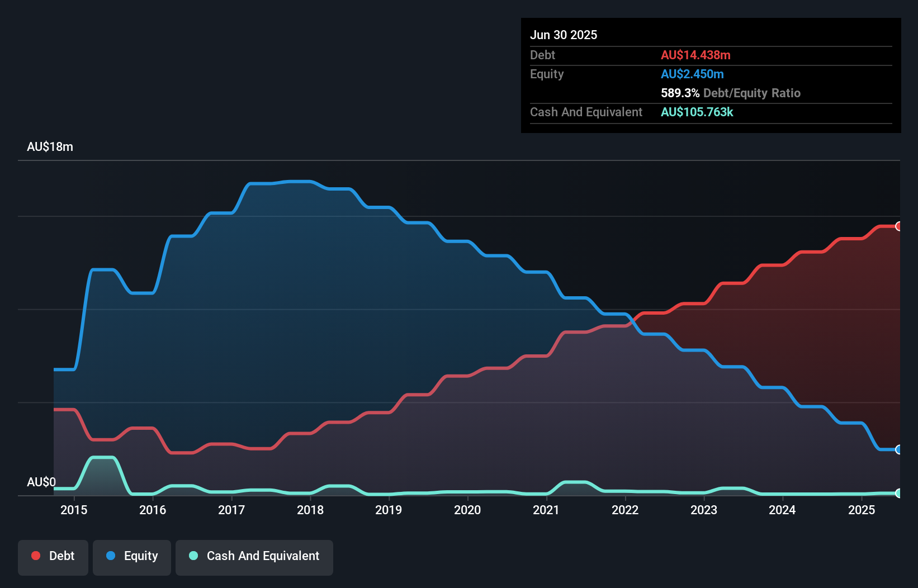Screen dimensions: 918x588
Task: Click the Jun 30 2025 tooltip date
Action: (564, 35)
